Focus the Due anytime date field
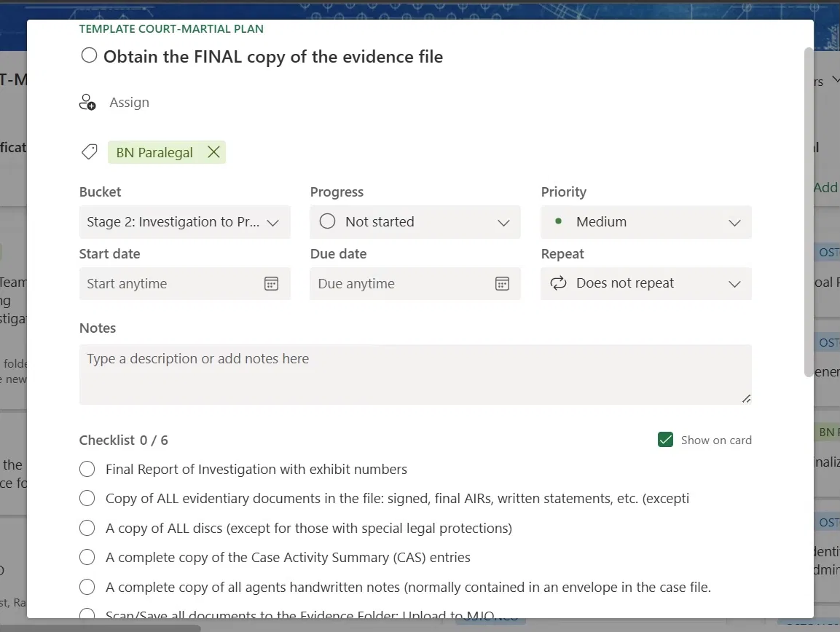 click(x=415, y=283)
